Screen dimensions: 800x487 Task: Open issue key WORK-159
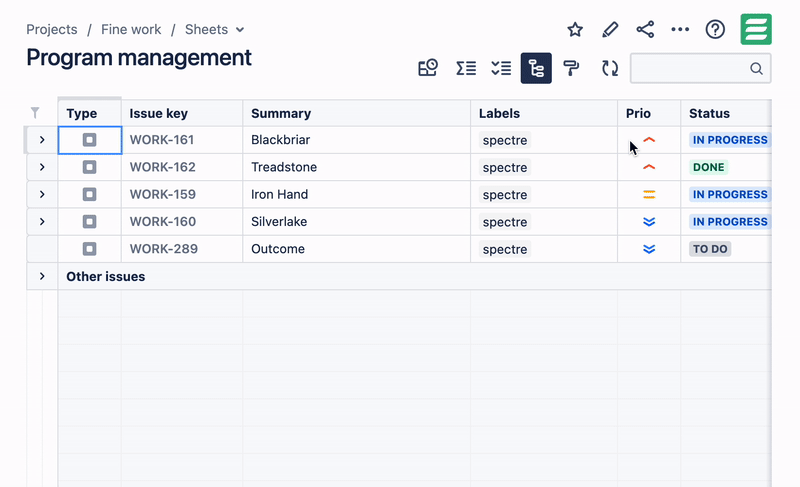(x=162, y=194)
